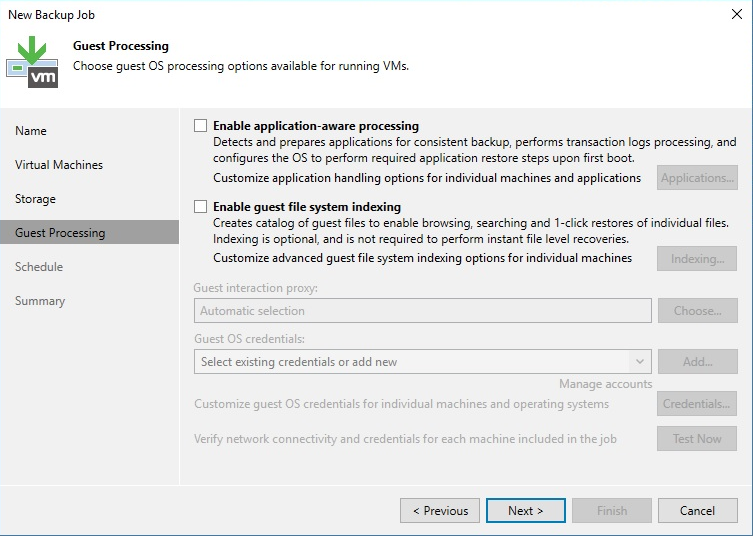The image size is (753, 536).
Task: Cancel the New Backup Job wizard
Action: point(698,511)
